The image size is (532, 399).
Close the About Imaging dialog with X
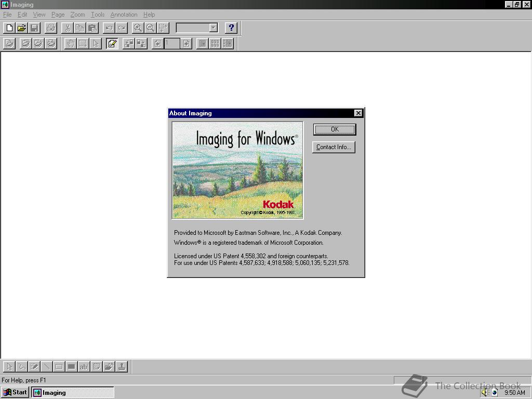(x=358, y=113)
